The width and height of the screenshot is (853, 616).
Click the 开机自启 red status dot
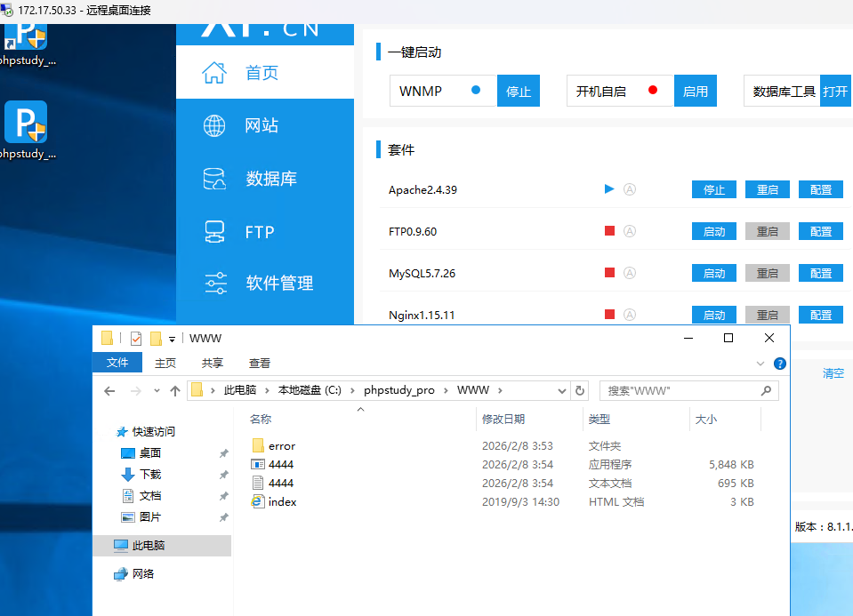(x=653, y=91)
